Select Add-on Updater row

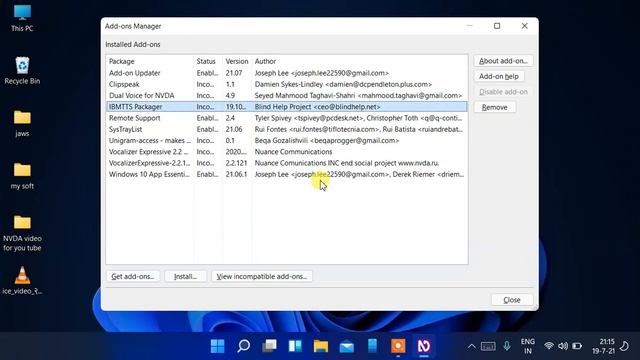pos(287,73)
